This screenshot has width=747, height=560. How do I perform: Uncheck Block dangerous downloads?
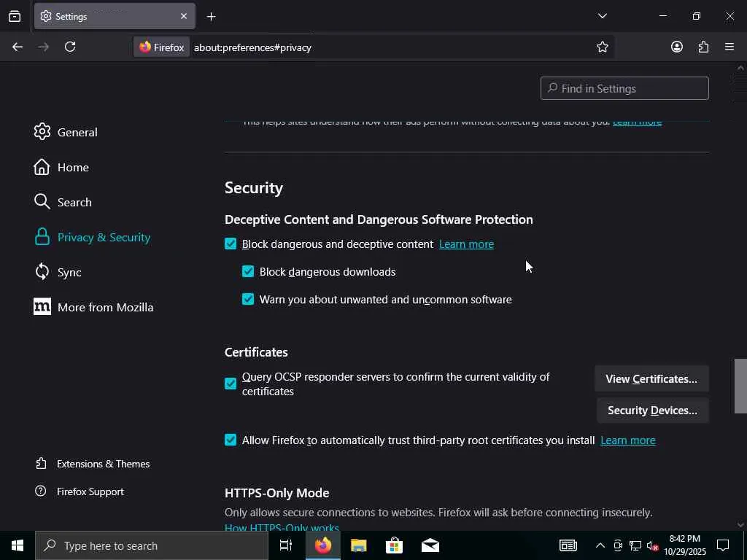pos(248,272)
